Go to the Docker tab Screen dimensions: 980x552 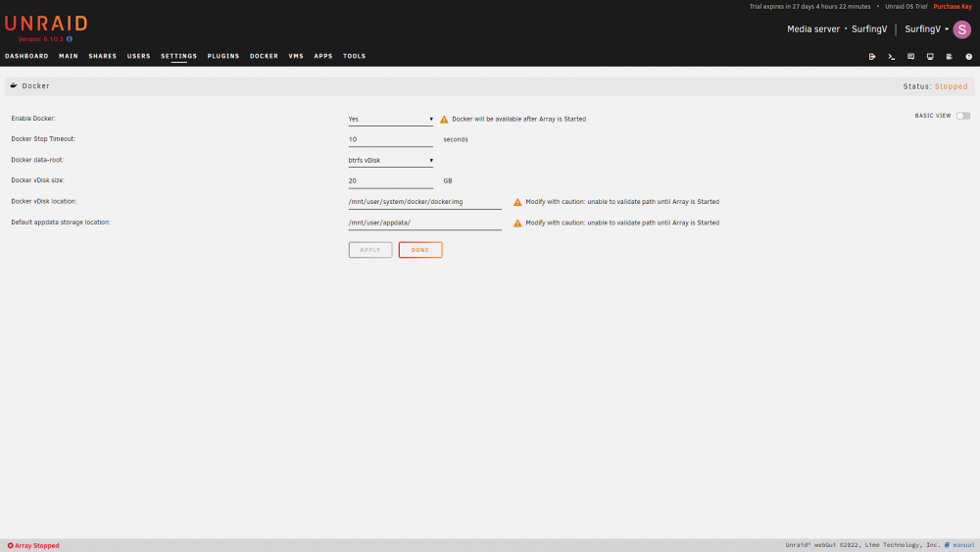coord(264,56)
